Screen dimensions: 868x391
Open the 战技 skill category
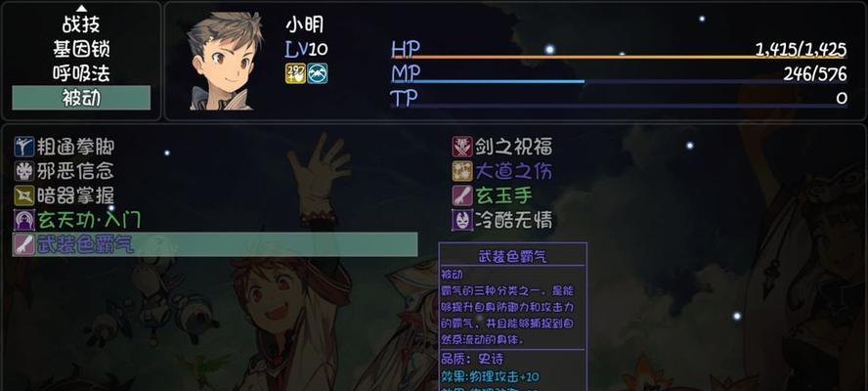pos(81,24)
